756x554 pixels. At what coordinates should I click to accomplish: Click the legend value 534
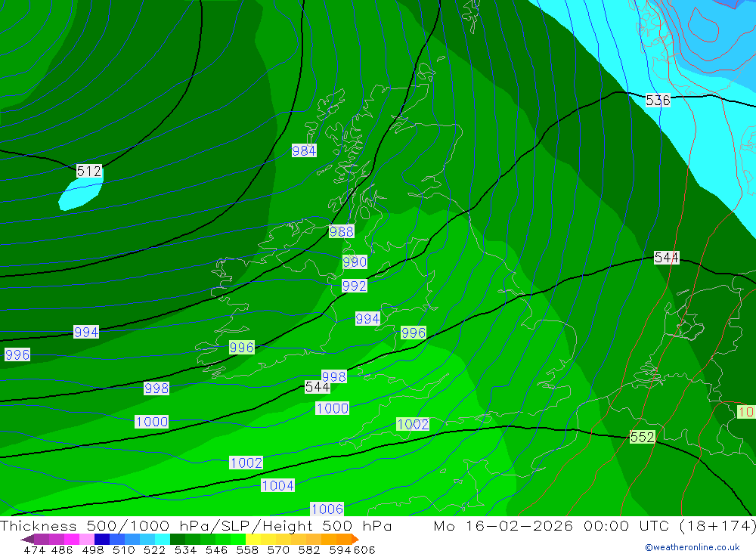pyautogui.click(x=185, y=549)
